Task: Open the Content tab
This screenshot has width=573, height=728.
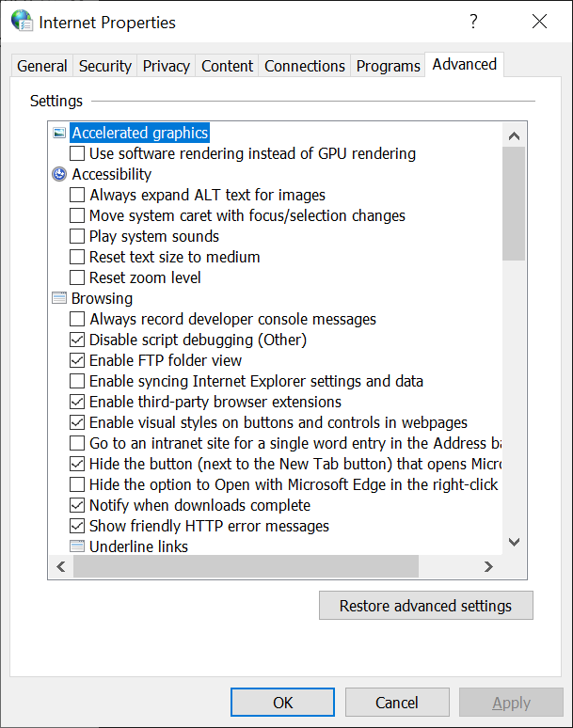Action: coord(227,66)
